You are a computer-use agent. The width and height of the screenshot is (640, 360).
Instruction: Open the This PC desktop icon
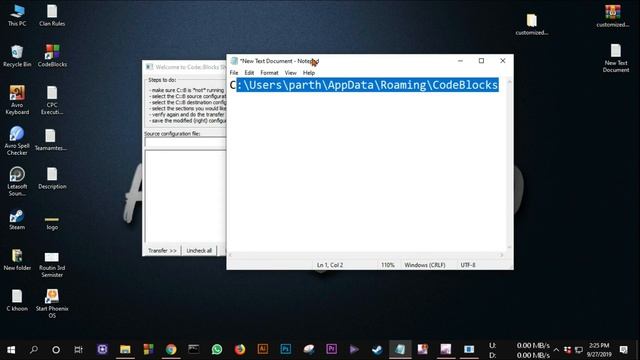click(x=17, y=16)
